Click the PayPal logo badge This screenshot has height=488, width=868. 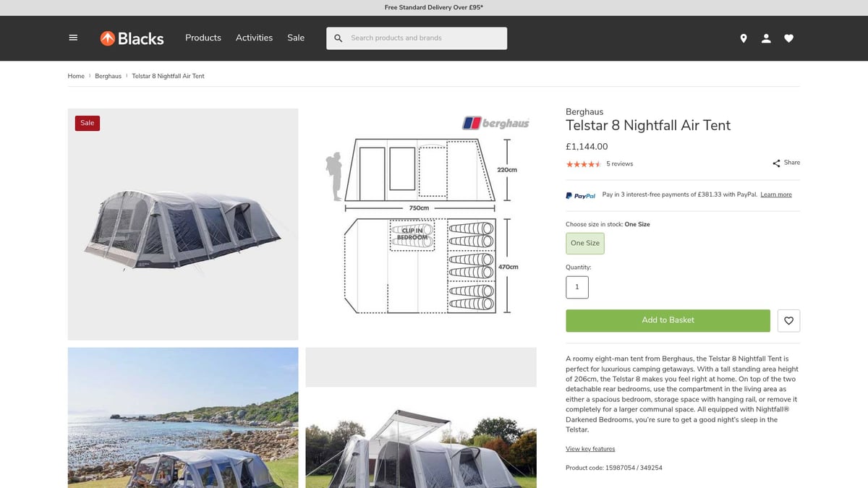click(x=581, y=194)
